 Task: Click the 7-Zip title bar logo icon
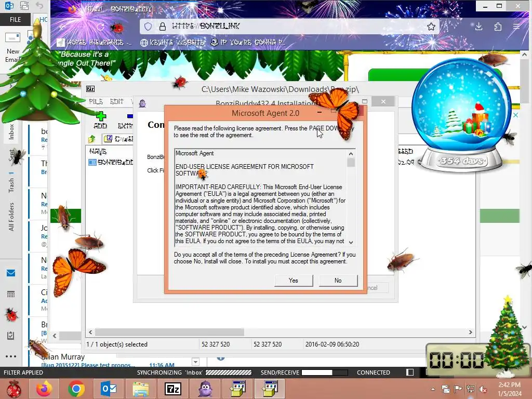[90, 89]
